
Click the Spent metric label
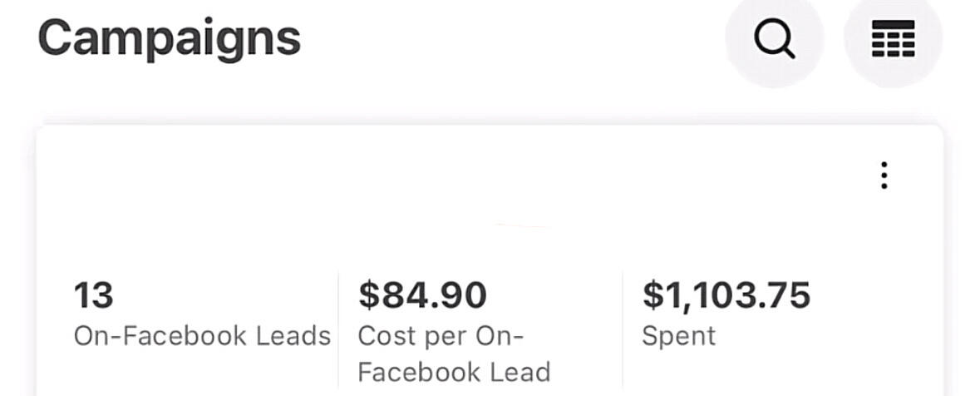678,337
